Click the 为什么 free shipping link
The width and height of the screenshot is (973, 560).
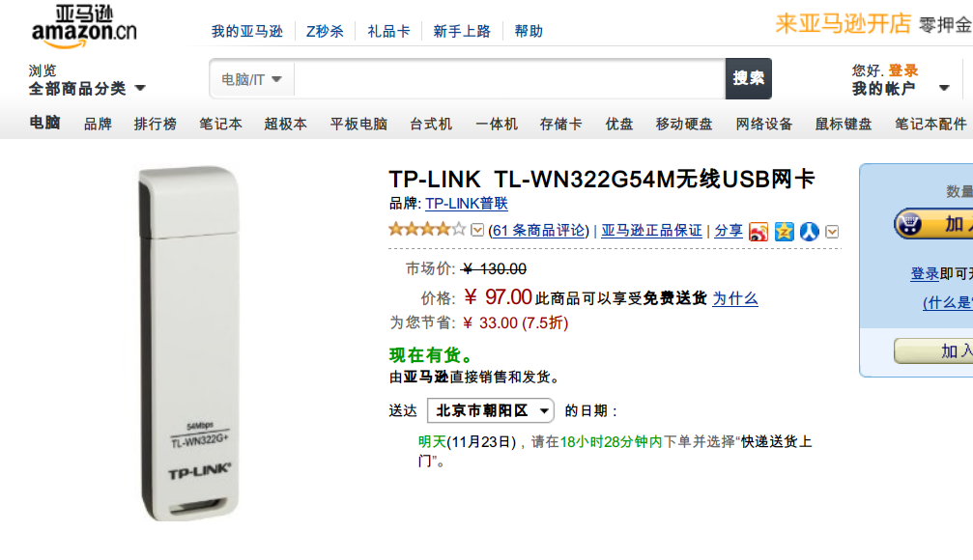(734, 299)
